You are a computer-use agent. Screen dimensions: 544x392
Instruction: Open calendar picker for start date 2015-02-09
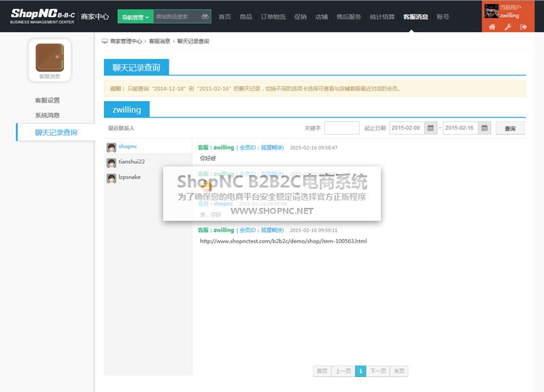(430, 128)
